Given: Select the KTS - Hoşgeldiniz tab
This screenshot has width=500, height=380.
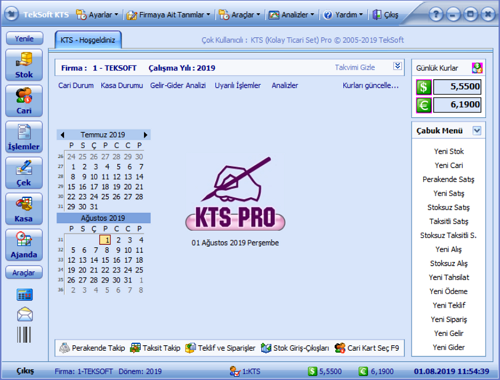Looking at the screenshot, I should point(88,40).
